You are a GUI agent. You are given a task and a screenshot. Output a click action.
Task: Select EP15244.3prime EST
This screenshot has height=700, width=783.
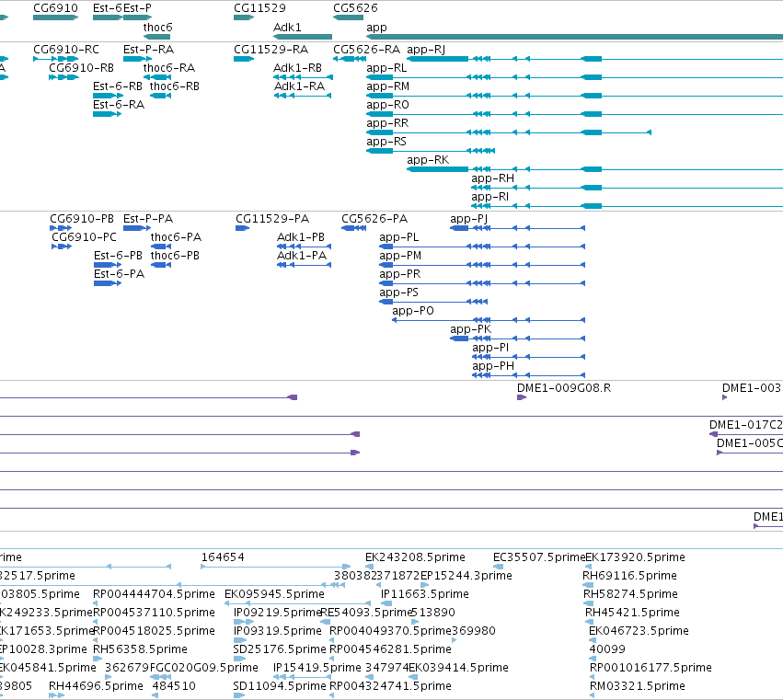tap(425, 585)
